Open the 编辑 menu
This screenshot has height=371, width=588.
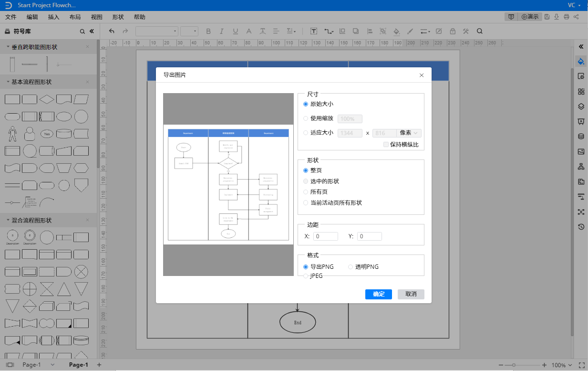tap(32, 17)
